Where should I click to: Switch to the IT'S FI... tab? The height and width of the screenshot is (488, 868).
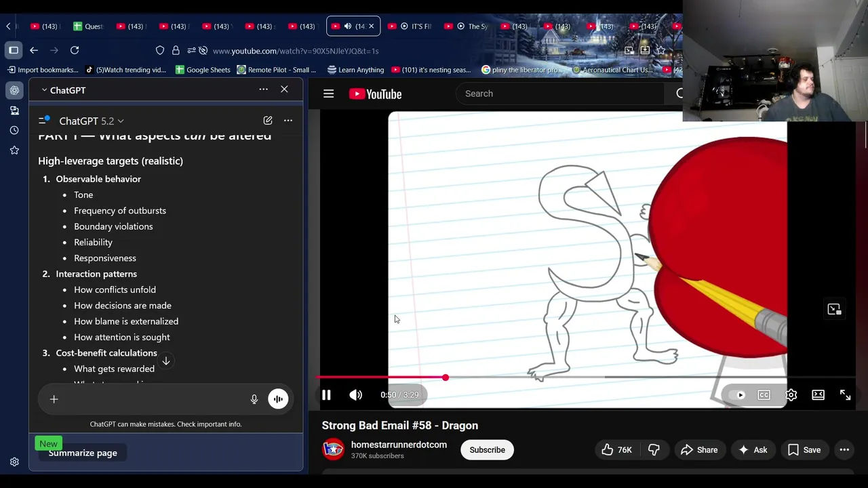tap(410, 26)
